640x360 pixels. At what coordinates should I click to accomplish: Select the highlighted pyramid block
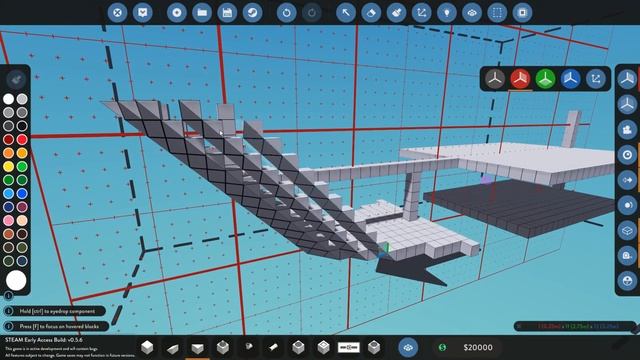(198, 348)
